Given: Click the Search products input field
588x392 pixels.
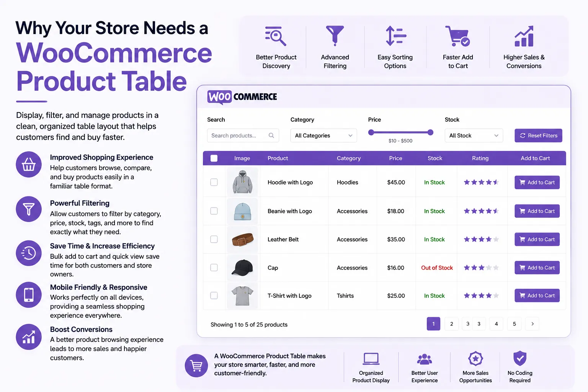Looking at the screenshot, I should 243,136.
